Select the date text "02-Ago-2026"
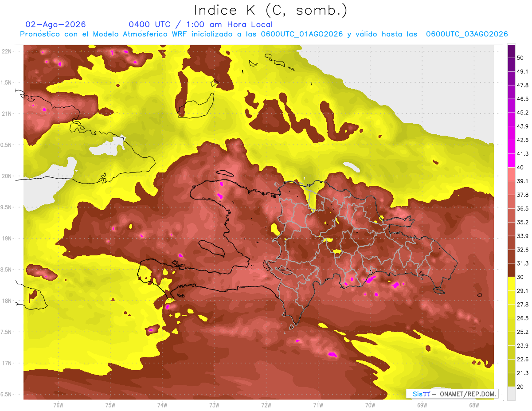This screenshot has height=411, width=532. coord(56,24)
